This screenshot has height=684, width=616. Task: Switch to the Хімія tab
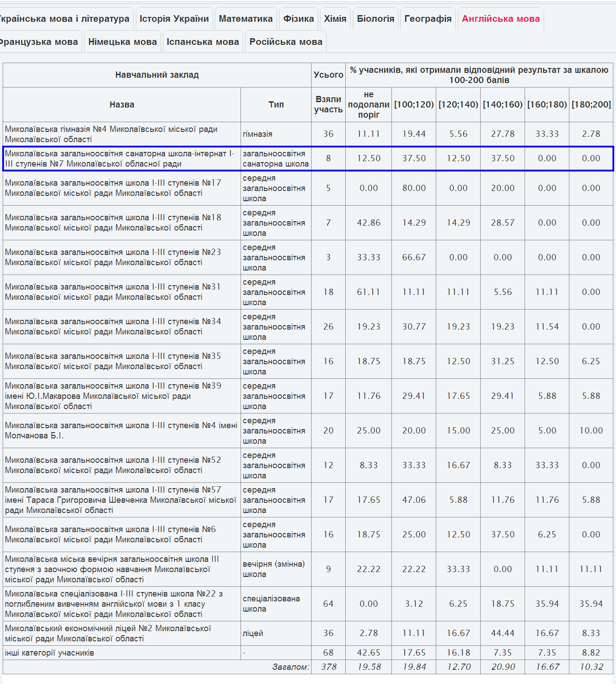click(x=335, y=19)
